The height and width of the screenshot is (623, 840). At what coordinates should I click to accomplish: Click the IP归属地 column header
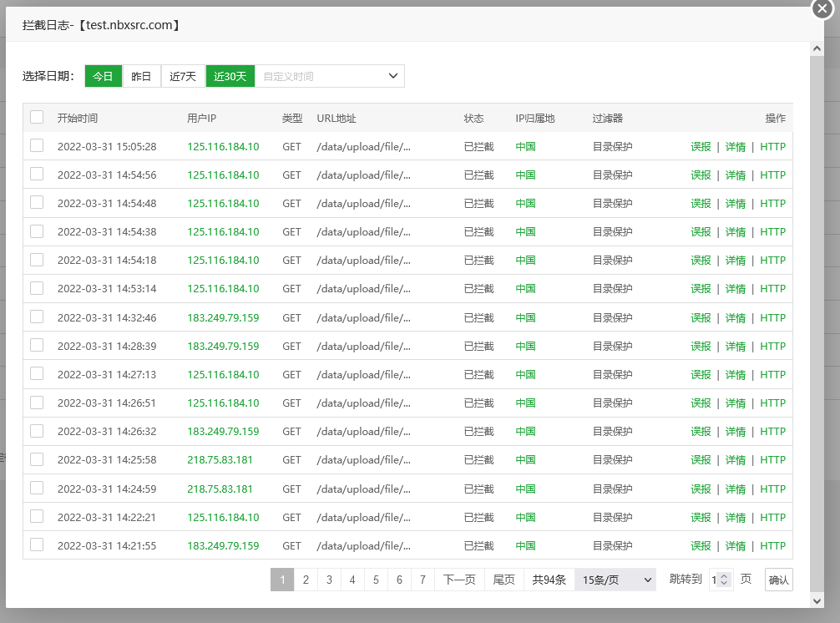[535, 119]
